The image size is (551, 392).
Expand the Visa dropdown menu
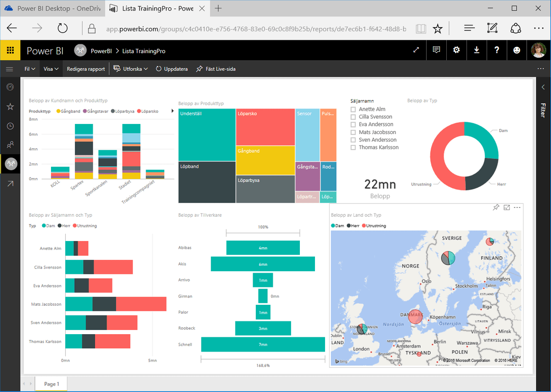click(51, 69)
